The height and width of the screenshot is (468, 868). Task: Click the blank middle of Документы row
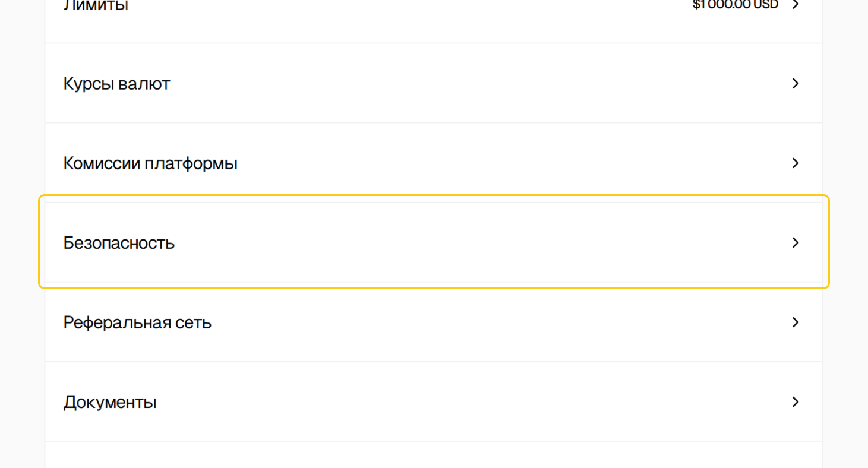click(434, 402)
